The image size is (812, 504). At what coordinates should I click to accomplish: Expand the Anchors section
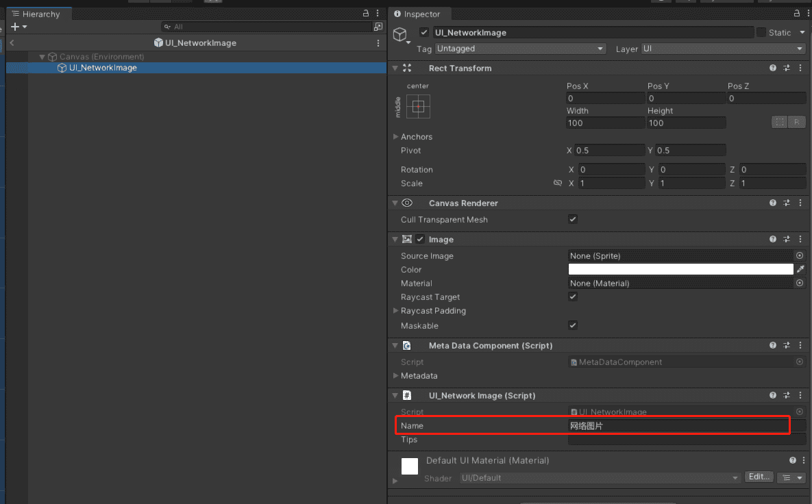[x=396, y=137]
